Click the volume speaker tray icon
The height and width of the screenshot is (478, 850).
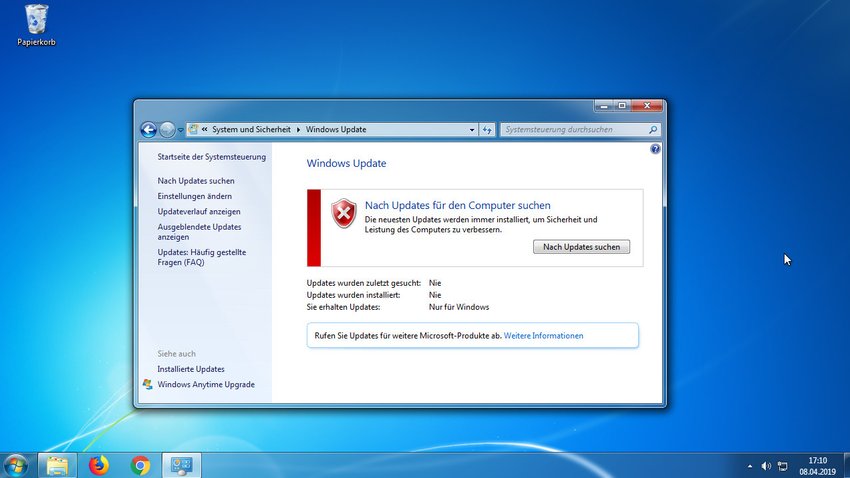click(x=766, y=466)
